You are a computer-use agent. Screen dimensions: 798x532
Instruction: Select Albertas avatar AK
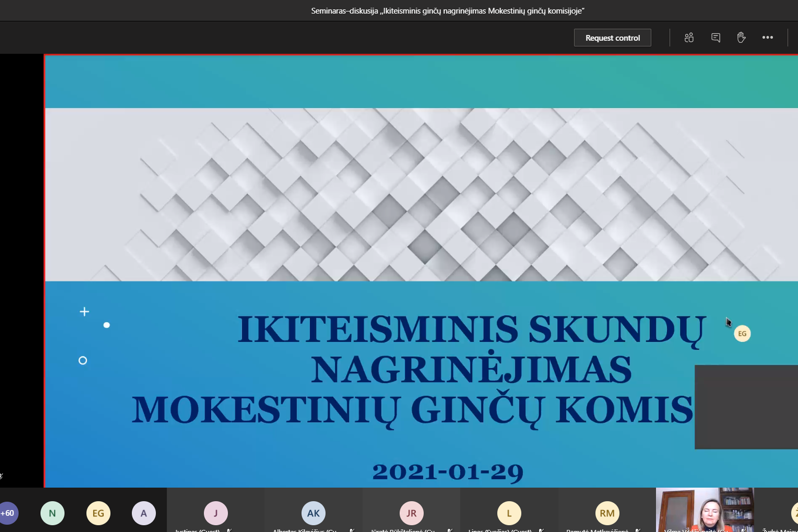click(x=313, y=513)
